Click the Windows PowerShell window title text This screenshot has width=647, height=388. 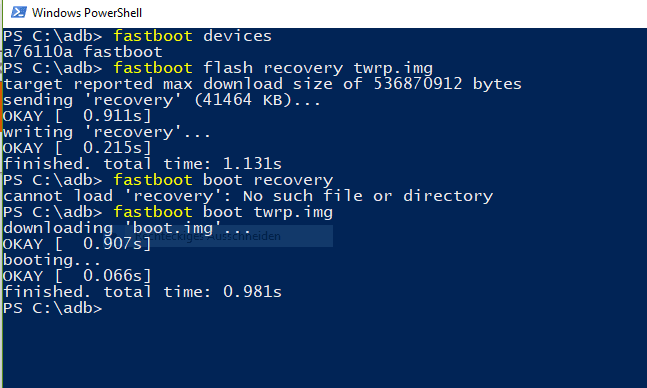[x=87, y=13]
